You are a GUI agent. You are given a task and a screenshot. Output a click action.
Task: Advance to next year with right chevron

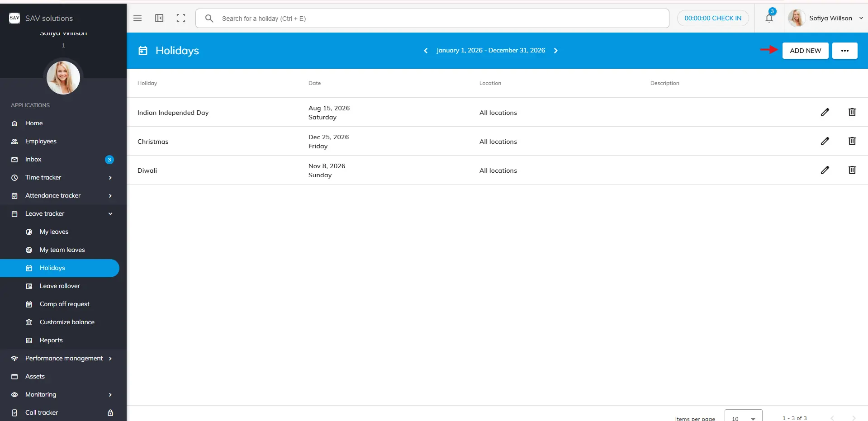click(x=556, y=51)
